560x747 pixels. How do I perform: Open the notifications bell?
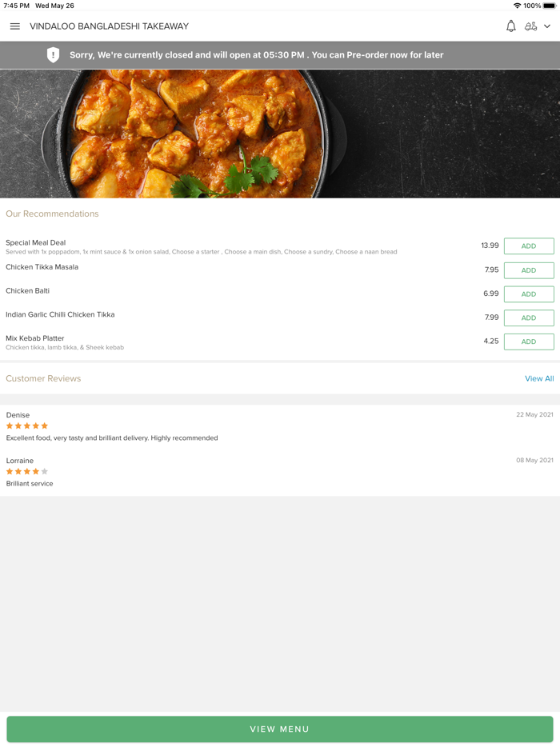pos(510,26)
